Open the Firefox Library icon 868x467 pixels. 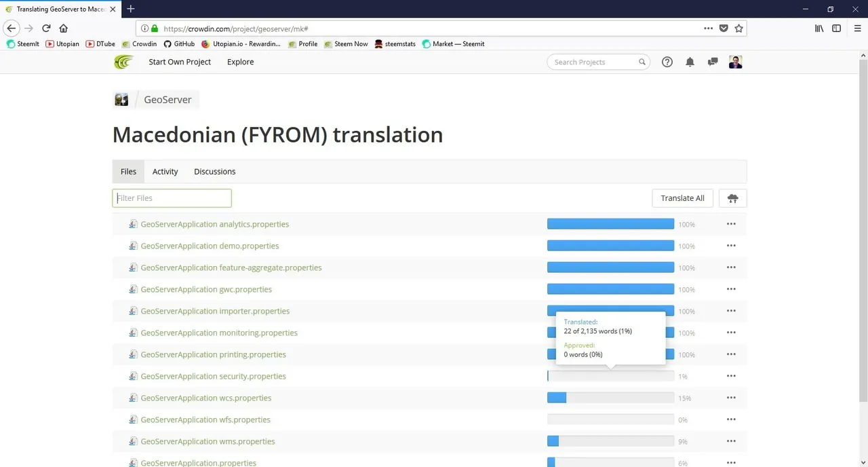pos(819,29)
